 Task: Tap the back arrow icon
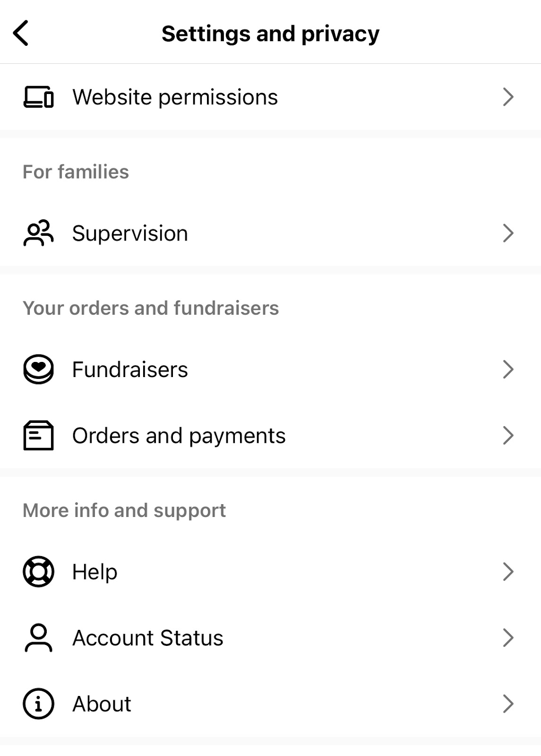(21, 33)
